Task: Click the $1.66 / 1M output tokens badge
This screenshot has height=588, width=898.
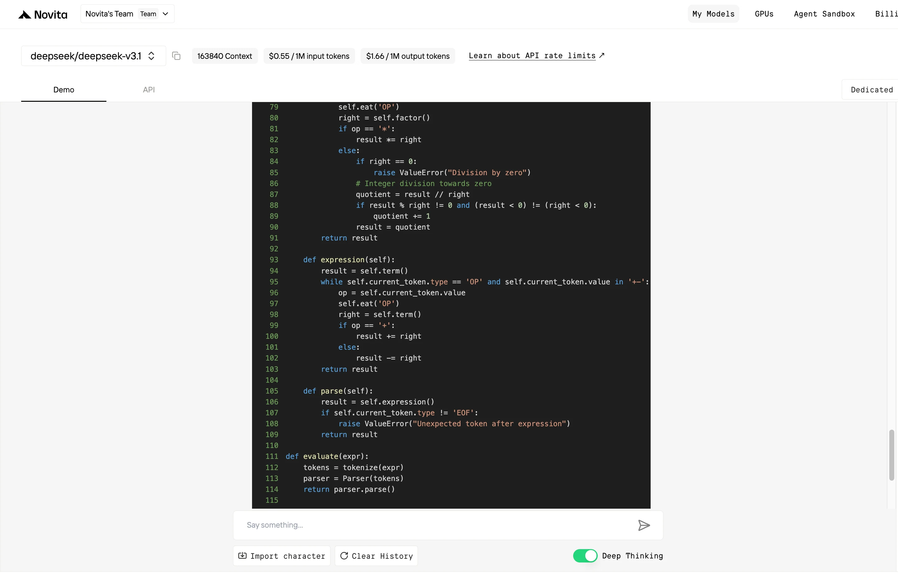Action: tap(408, 56)
